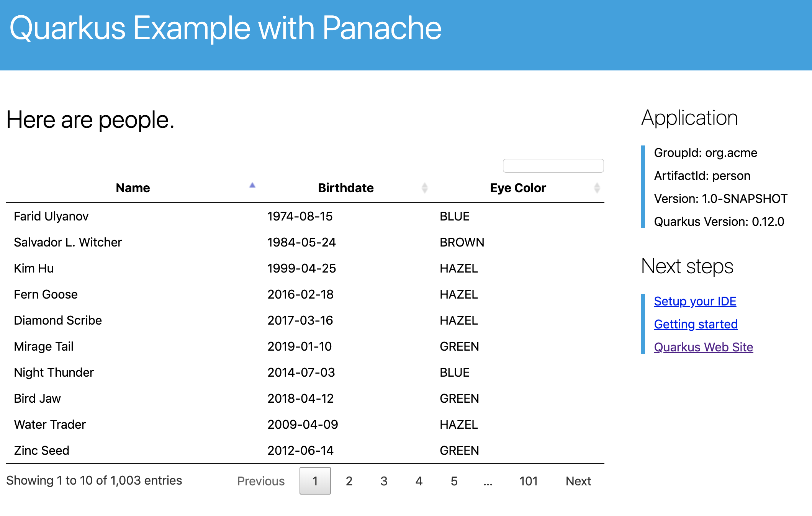This screenshot has width=812, height=516.
Task: Jump to page 3
Action: tap(384, 481)
